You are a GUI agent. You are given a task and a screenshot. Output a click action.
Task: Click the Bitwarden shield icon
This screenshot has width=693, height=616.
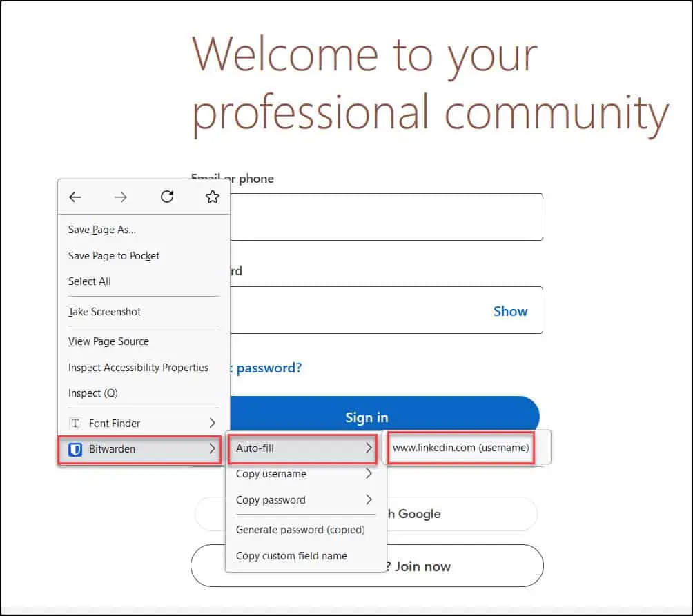click(x=75, y=449)
